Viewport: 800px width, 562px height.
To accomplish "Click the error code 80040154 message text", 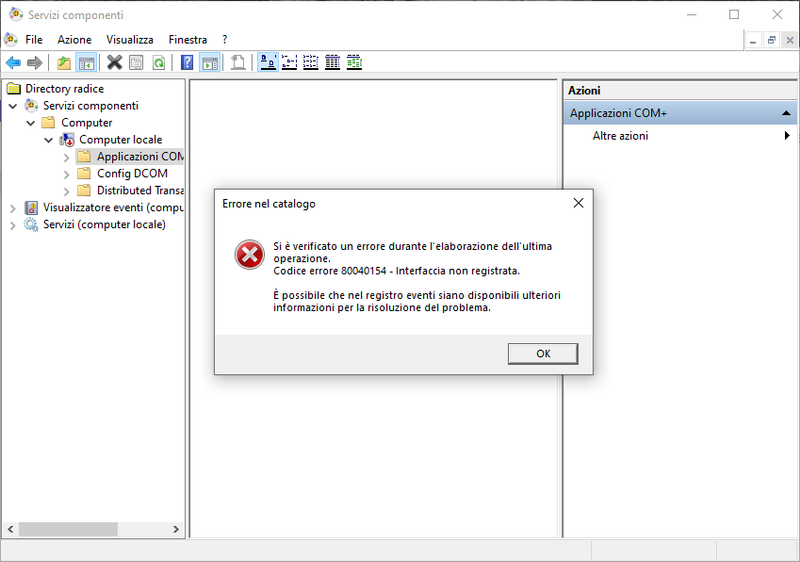I will (x=396, y=271).
